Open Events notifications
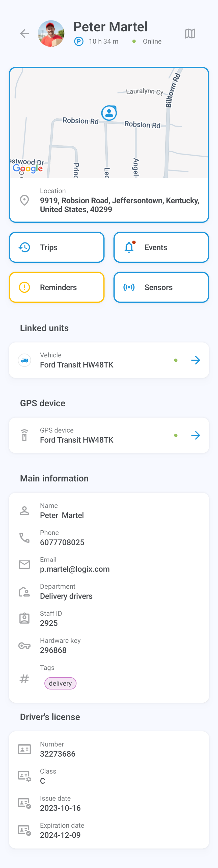Screen dimensions: 218x868 coord(161,247)
